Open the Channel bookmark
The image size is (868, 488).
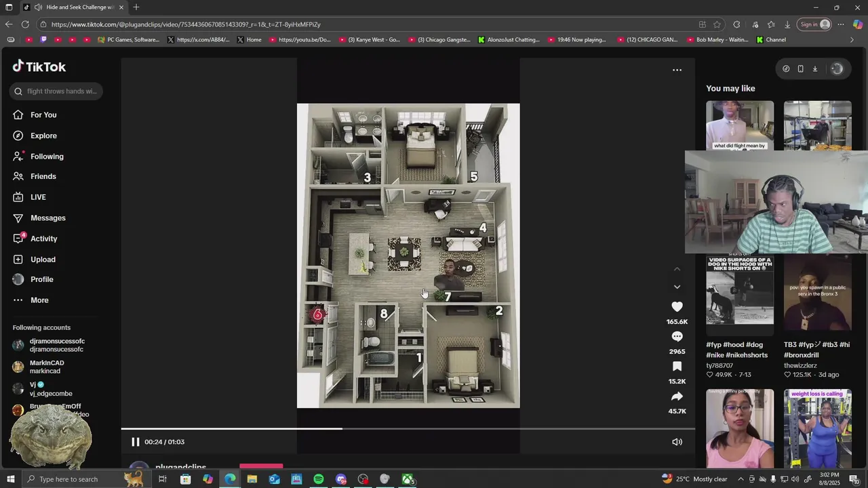click(x=772, y=40)
